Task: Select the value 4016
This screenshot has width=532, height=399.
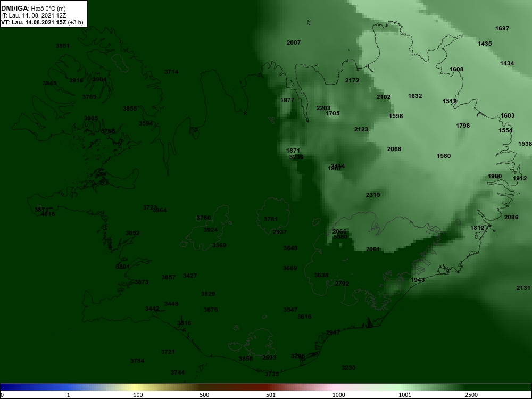Action: (48, 214)
